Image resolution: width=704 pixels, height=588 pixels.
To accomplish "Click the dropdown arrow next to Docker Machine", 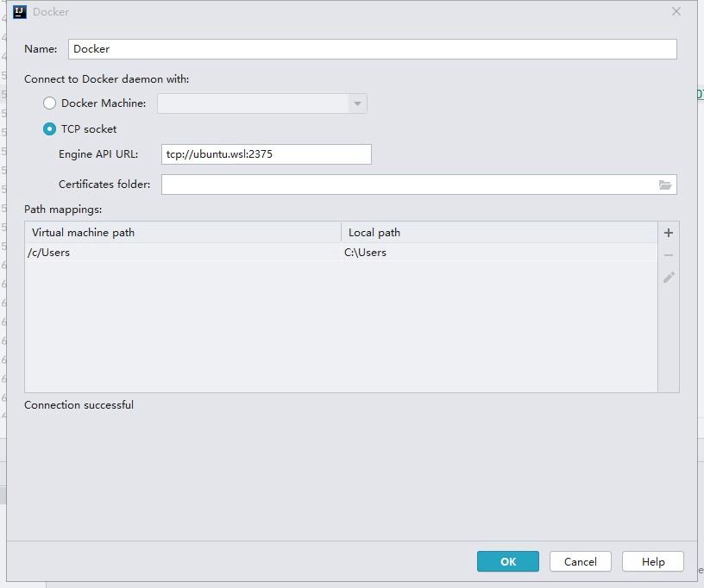I will tap(357, 103).
